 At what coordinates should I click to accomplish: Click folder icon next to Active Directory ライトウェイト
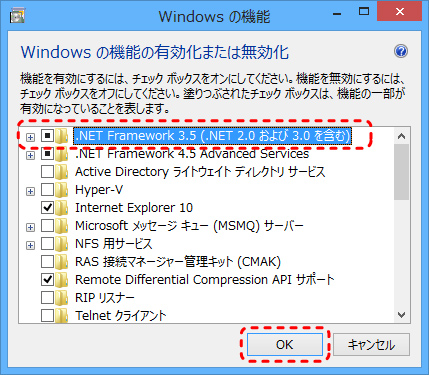click(x=61, y=172)
